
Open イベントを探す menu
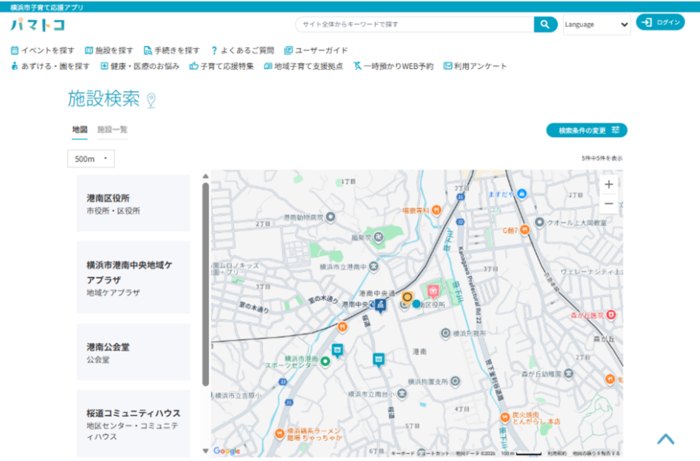pos(42,50)
